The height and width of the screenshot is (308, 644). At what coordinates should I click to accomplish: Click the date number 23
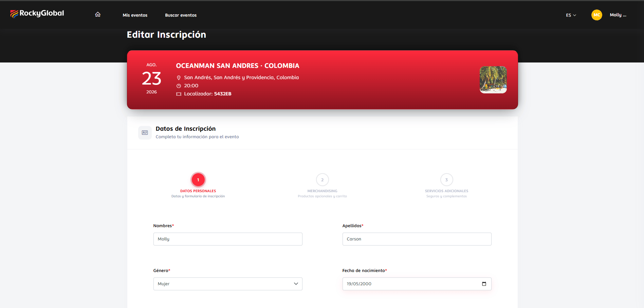[x=151, y=79]
